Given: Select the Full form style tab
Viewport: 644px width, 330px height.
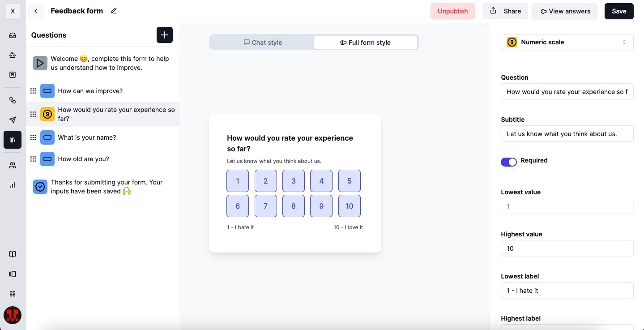Looking at the screenshot, I should tap(365, 43).
